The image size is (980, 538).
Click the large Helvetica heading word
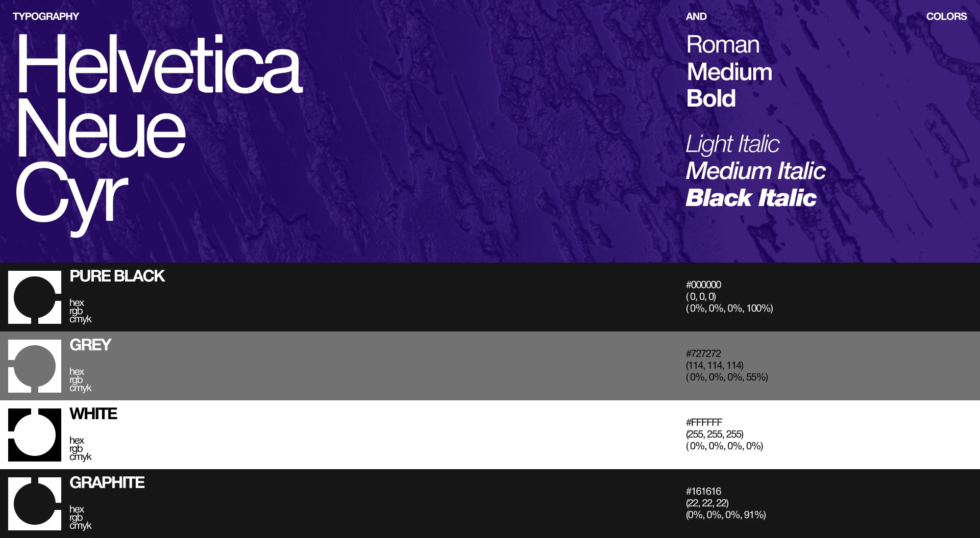pos(159,65)
